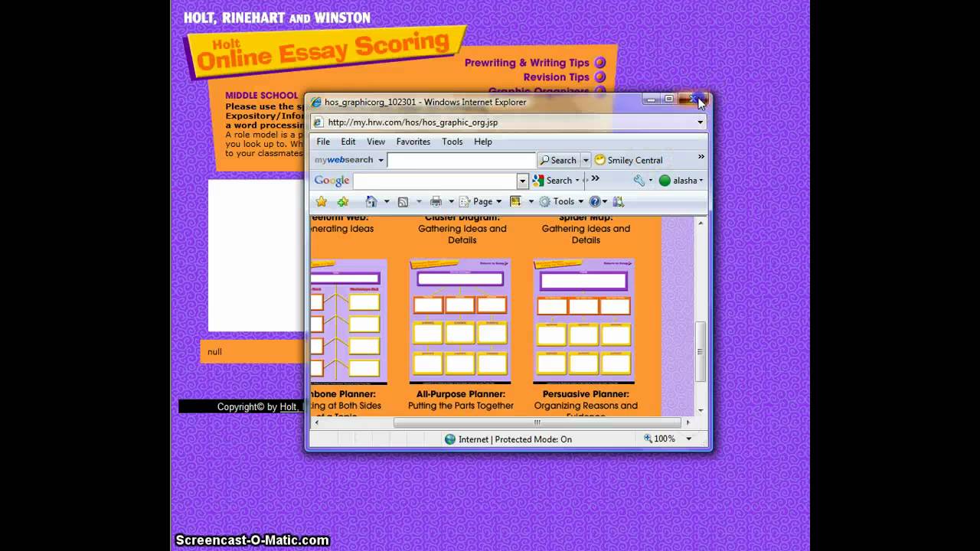980x551 pixels.
Task: Click the blue Help question mark icon
Action: click(595, 201)
